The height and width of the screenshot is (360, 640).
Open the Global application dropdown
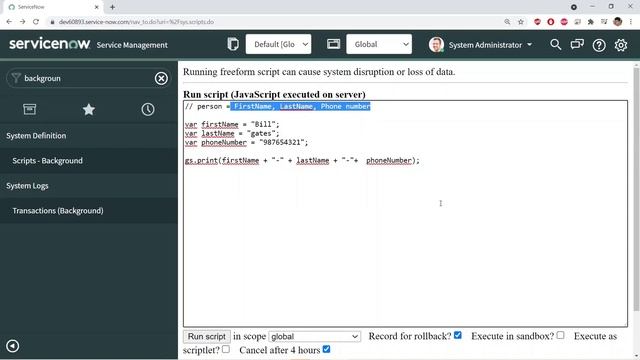pos(379,44)
